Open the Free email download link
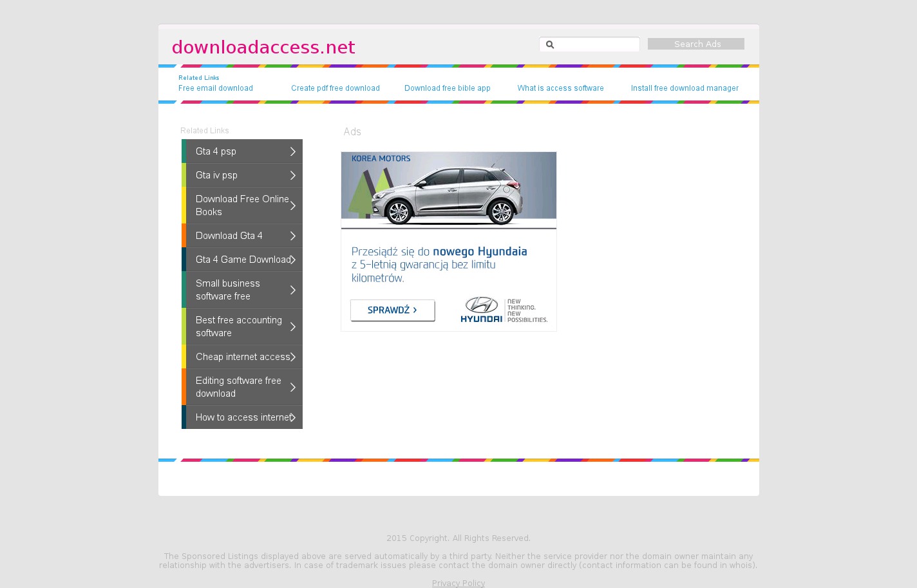Image resolution: width=917 pixels, height=588 pixels. (x=215, y=88)
